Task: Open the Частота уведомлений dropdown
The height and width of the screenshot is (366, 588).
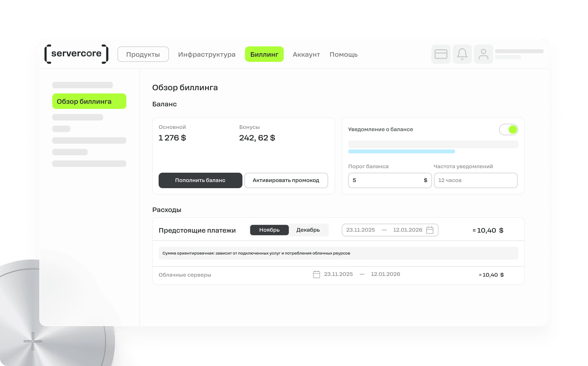Action: (476, 180)
